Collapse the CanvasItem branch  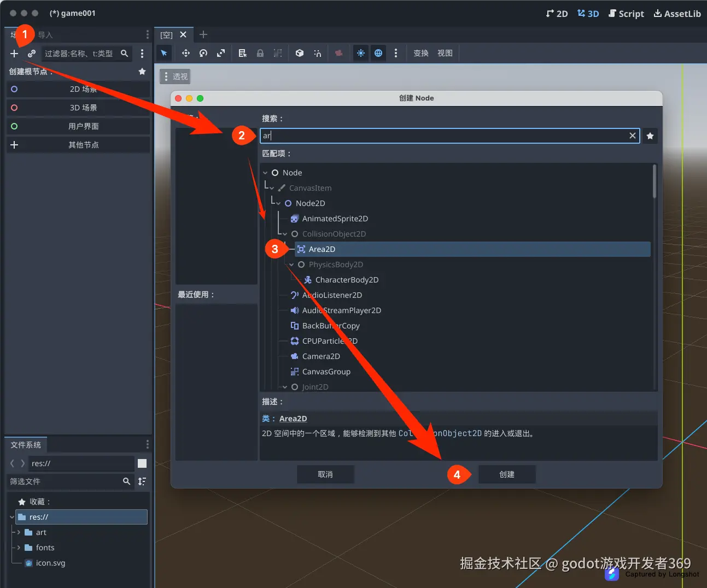[272, 188]
